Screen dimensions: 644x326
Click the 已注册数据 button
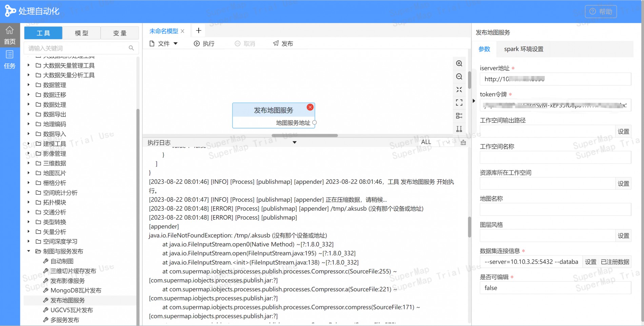tap(615, 262)
